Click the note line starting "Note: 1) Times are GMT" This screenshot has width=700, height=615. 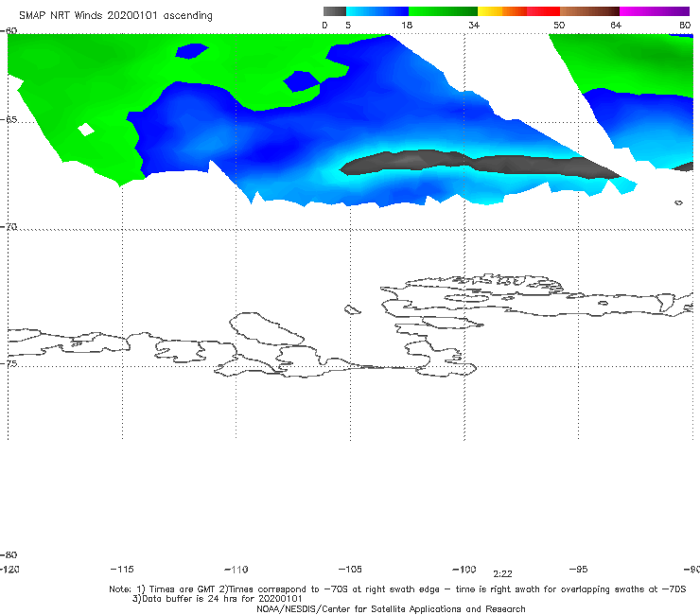click(397, 589)
